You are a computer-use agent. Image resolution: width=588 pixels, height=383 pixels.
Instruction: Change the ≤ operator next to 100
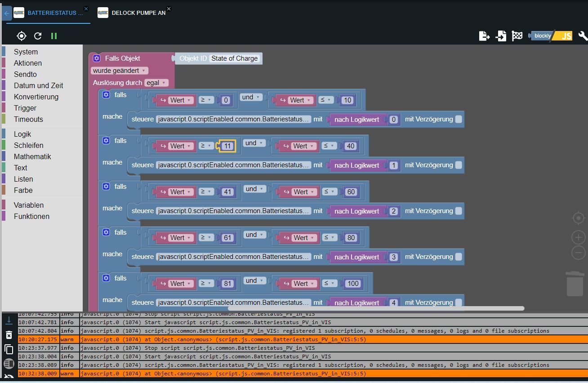(330, 283)
